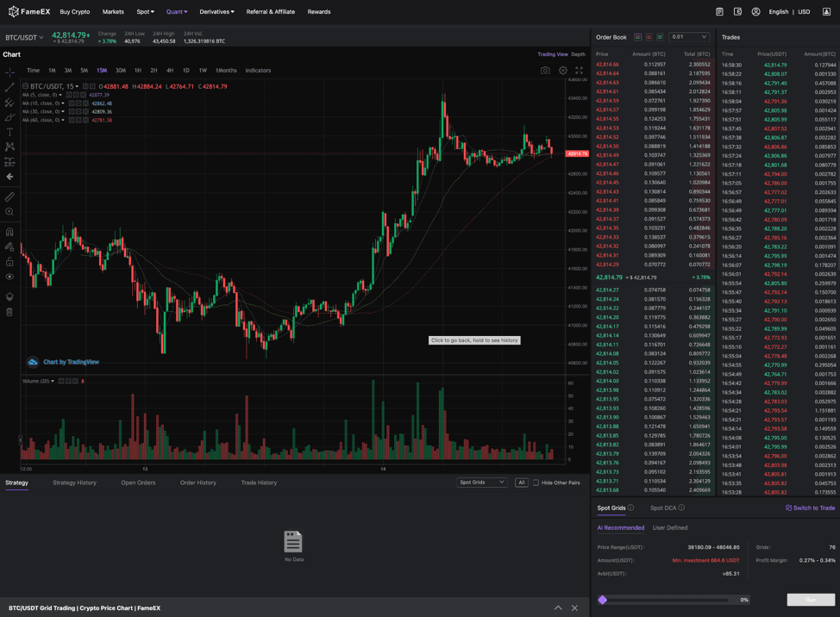
Task: Enable Hide Other Pairs checkbox
Action: pyautogui.click(x=536, y=483)
